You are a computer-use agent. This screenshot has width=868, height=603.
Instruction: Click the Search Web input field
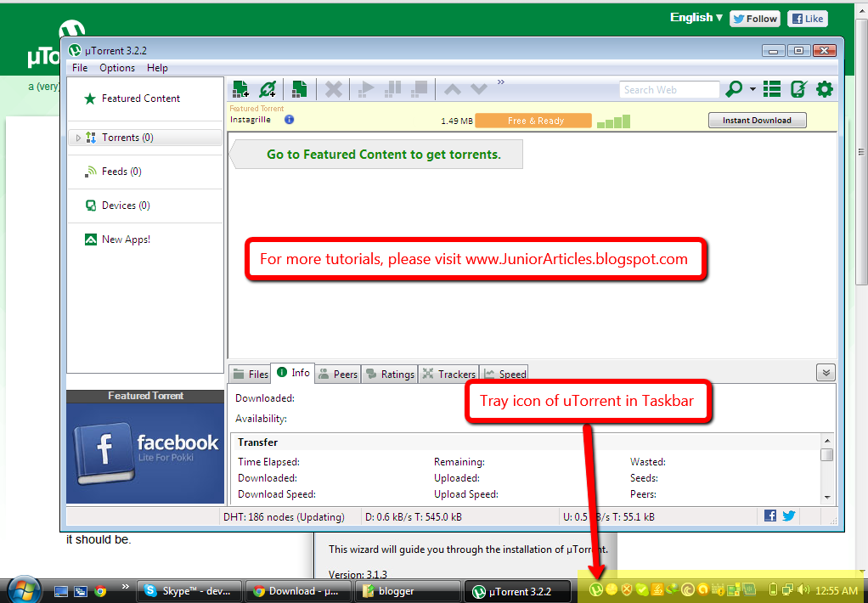click(x=668, y=90)
